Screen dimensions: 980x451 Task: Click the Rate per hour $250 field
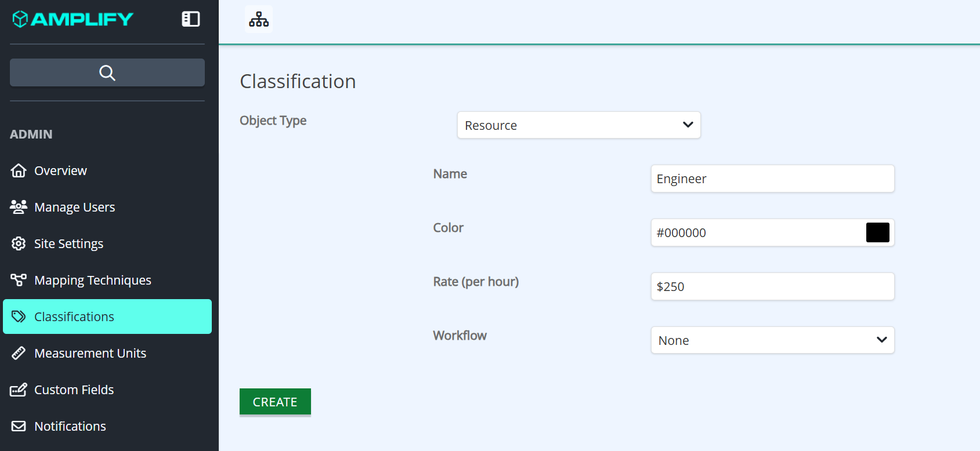pos(773,286)
